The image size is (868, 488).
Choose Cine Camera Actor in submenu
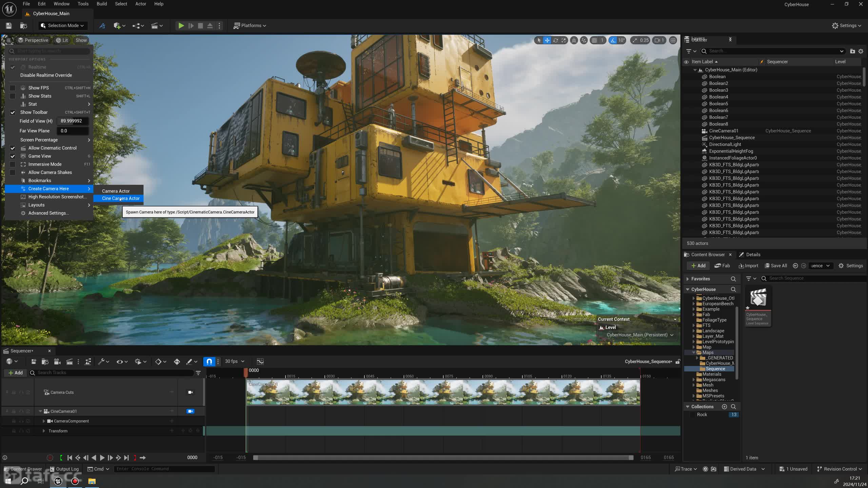click(118, 198)
